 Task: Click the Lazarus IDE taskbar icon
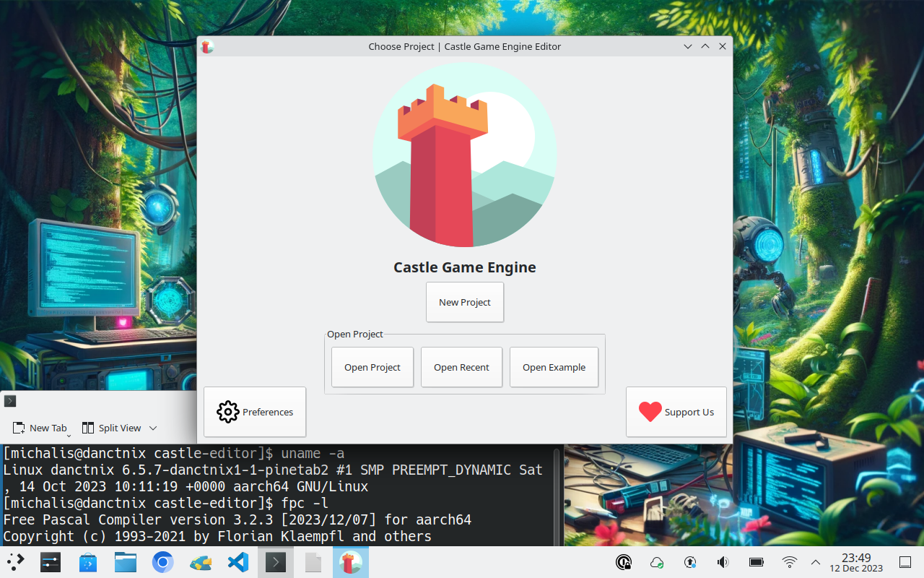click(201, 562)
